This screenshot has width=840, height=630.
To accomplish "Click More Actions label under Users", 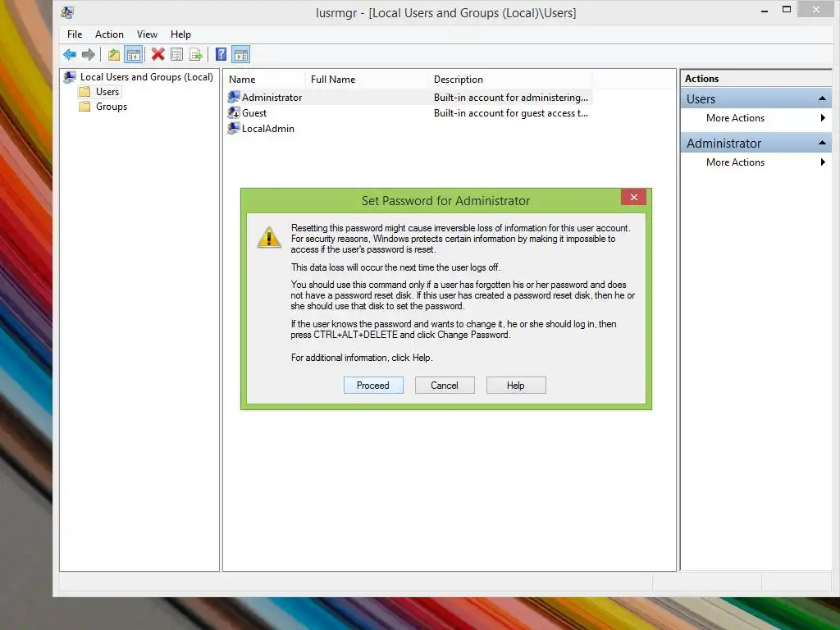I will (735, 118).
